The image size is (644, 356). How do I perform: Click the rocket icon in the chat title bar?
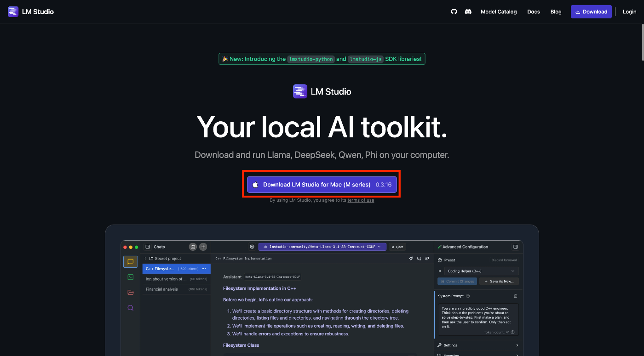point(411,259)
